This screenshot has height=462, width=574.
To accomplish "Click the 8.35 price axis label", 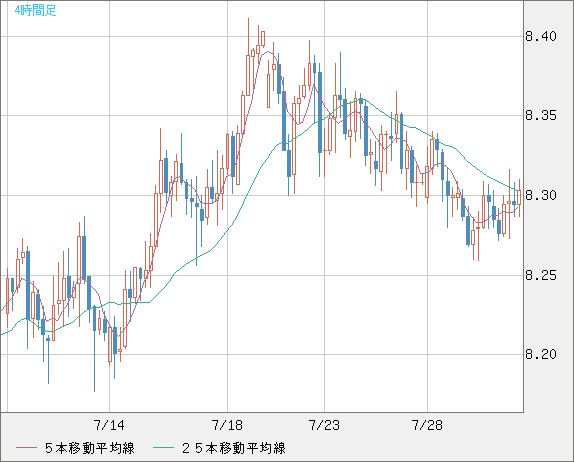I will [541, 116].
